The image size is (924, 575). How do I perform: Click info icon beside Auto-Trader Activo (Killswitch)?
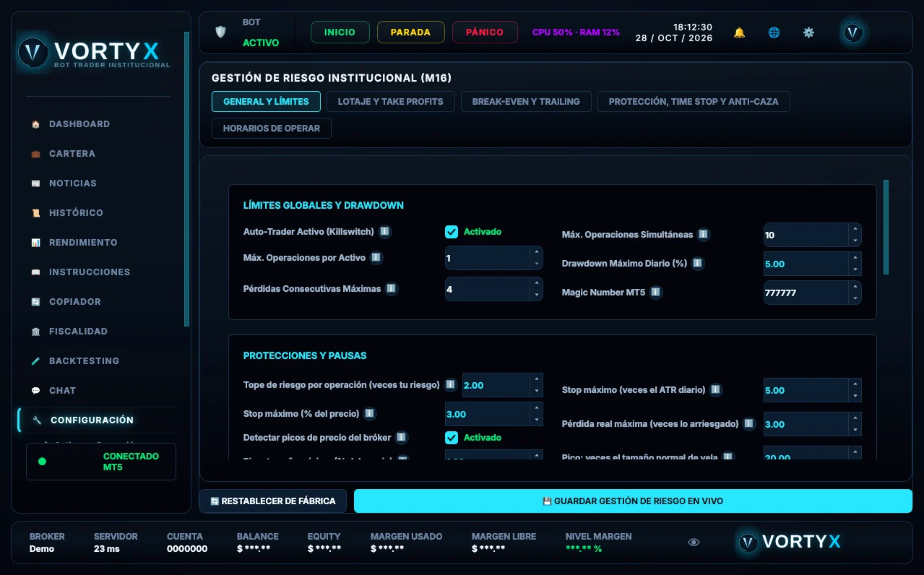pos(385,231)
